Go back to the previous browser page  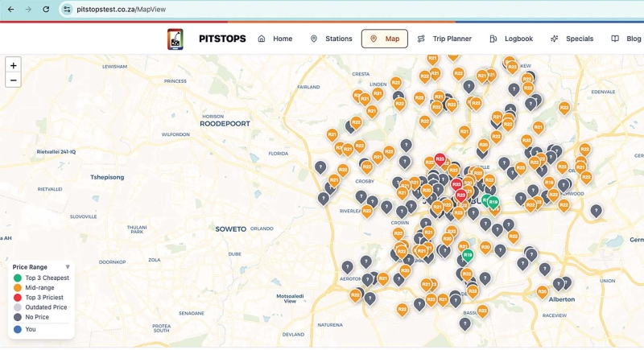coord(10,9)
